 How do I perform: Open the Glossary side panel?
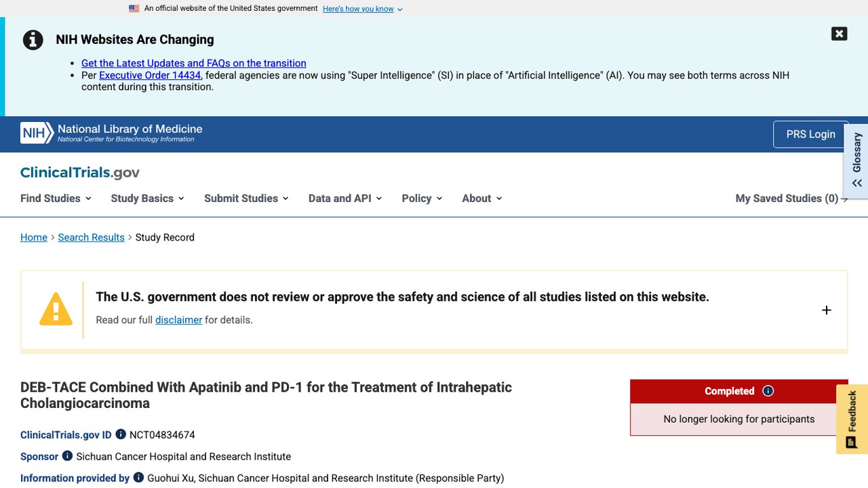click(856, 161)
